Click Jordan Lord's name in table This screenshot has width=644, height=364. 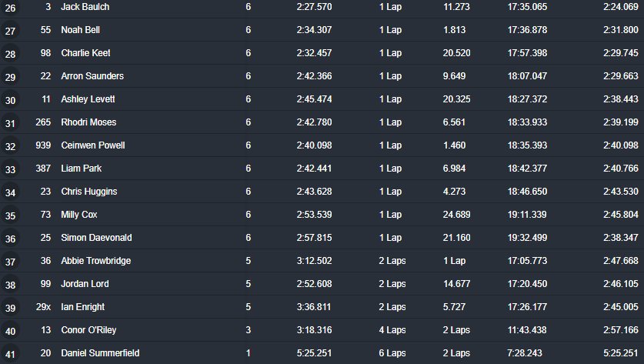[85, 283]
